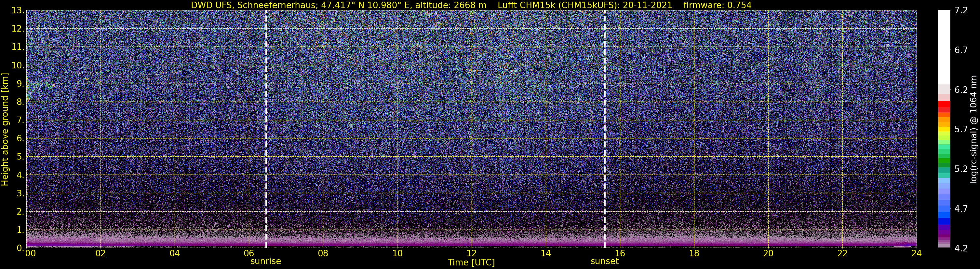980x269 pixels.
Task: Click the '11.' height tick label
Action: pos(18,47)
